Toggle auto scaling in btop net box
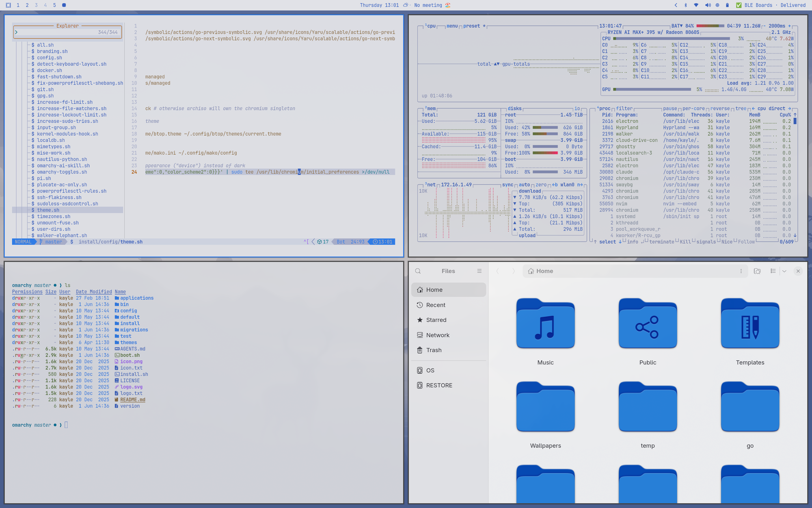The width and height of the screenshot is (812, 508). click(524, 185)
